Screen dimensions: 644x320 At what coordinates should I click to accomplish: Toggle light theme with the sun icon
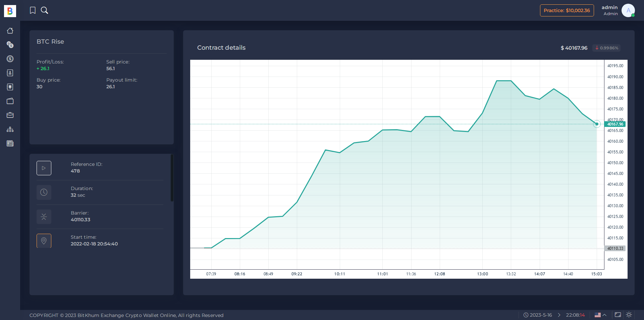click(629, 315)
